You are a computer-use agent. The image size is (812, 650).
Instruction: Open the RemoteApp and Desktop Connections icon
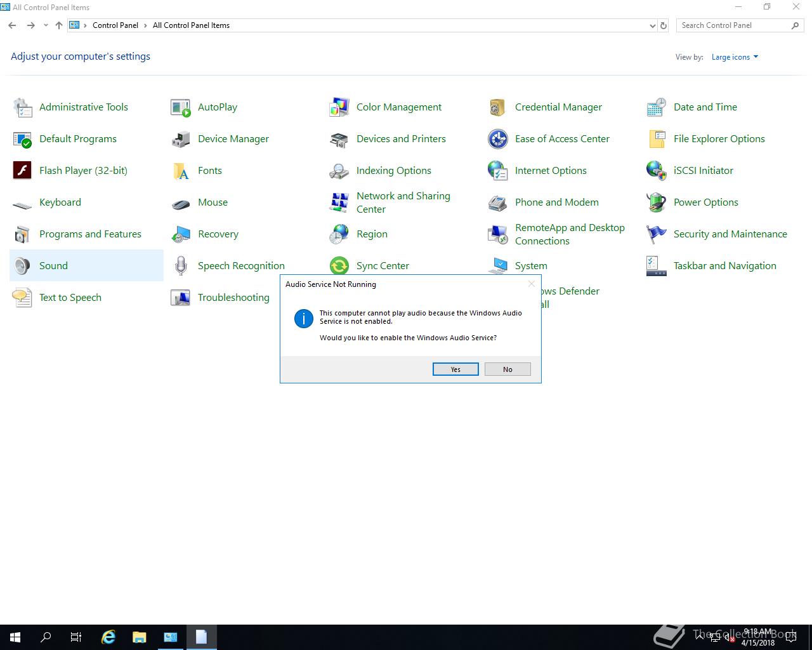[x=498, y=234]
